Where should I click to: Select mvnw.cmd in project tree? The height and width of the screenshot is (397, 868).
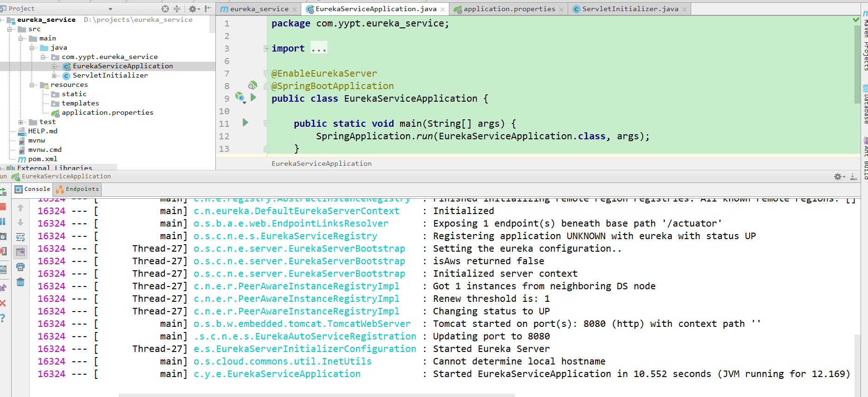click(45, 150)
